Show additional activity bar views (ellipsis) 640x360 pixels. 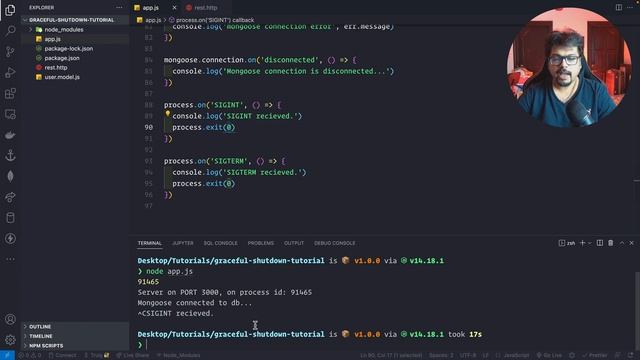[x=10, y=259]
